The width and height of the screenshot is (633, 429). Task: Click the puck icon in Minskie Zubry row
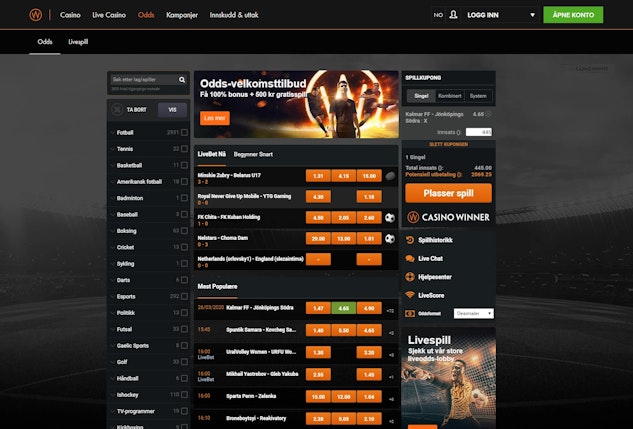coord(390,176)
